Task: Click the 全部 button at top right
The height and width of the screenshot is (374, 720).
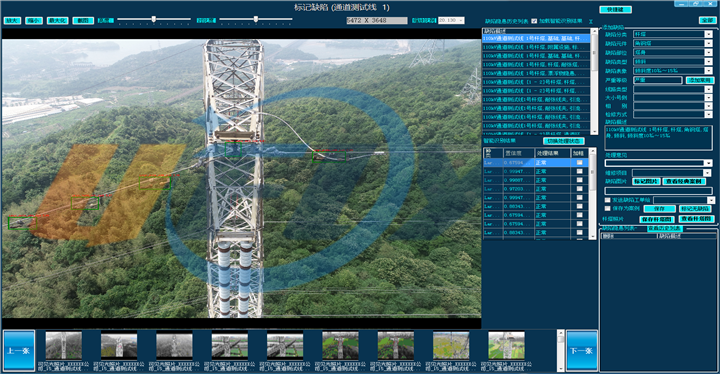Action: click(707, 20)
